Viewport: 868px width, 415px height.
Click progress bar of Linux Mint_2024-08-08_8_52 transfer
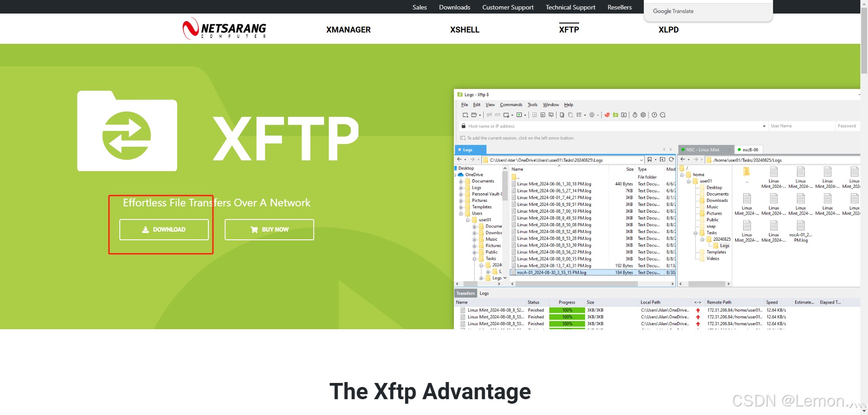[x=567, y=310]
